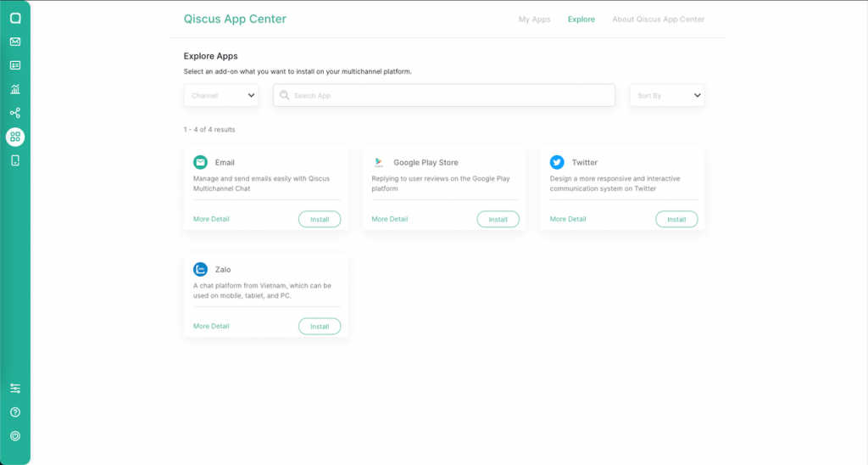Click the Email description about managing emails

tap(261, 183)
